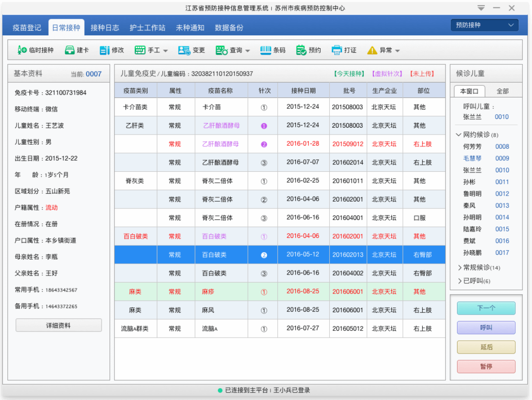Viewport: 532px width, 400px height.
Task: Select waiting child 陆嘉玲
Action: 472,229
